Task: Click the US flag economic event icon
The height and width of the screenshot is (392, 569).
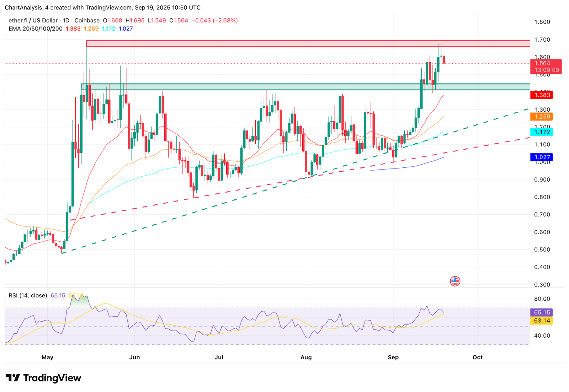Action: [x=455, y=281]
